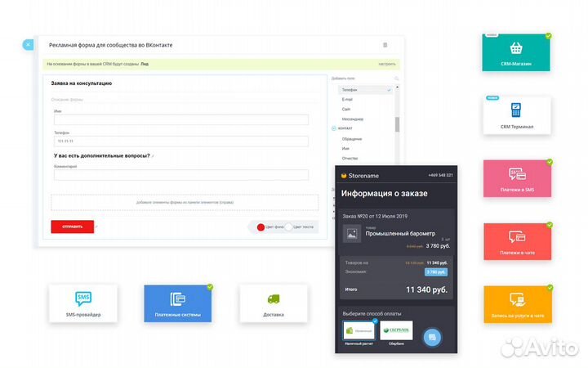Click the настроить link

click(387, 64)
